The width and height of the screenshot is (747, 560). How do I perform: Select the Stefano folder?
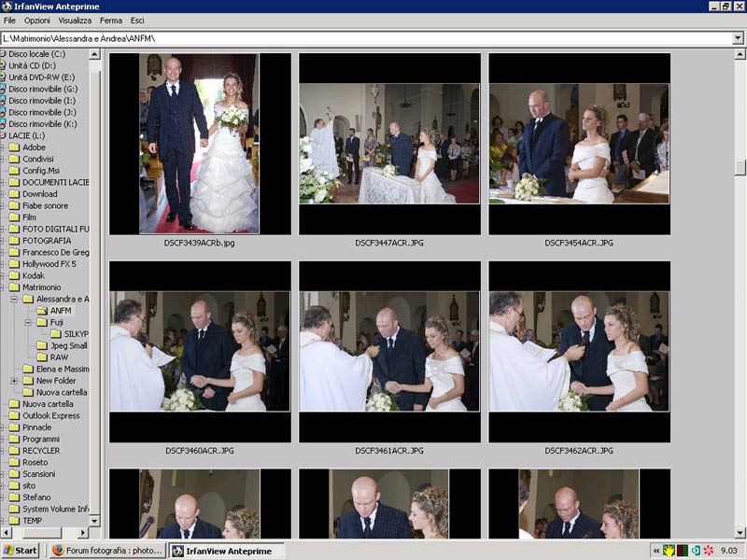pyautogui.click(x=36, y=497)
